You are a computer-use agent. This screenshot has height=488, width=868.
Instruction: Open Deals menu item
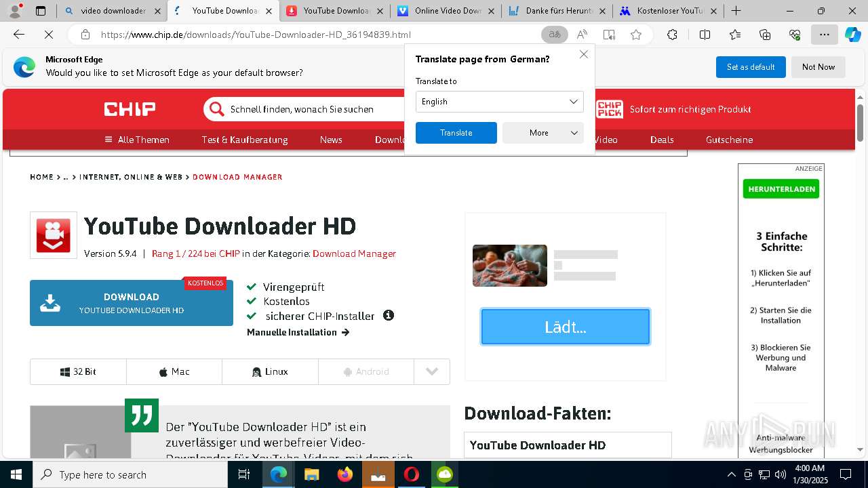(x=662, y=140)
